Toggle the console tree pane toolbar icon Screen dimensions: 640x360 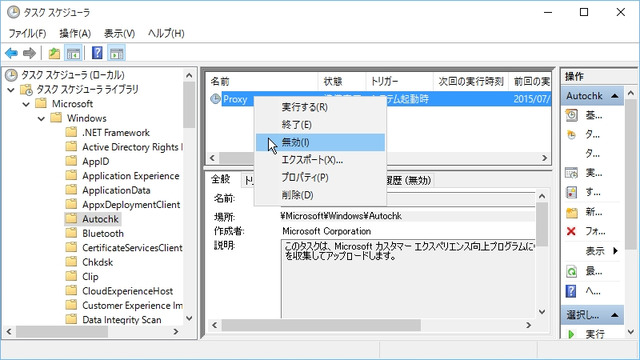pyautogui.click(x=73, y=53)
